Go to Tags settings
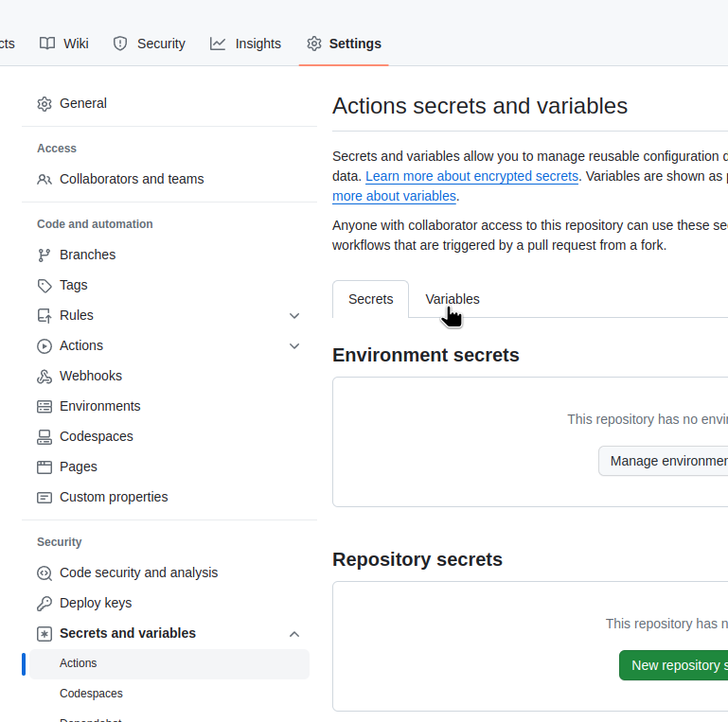 (x=169, y=286)
